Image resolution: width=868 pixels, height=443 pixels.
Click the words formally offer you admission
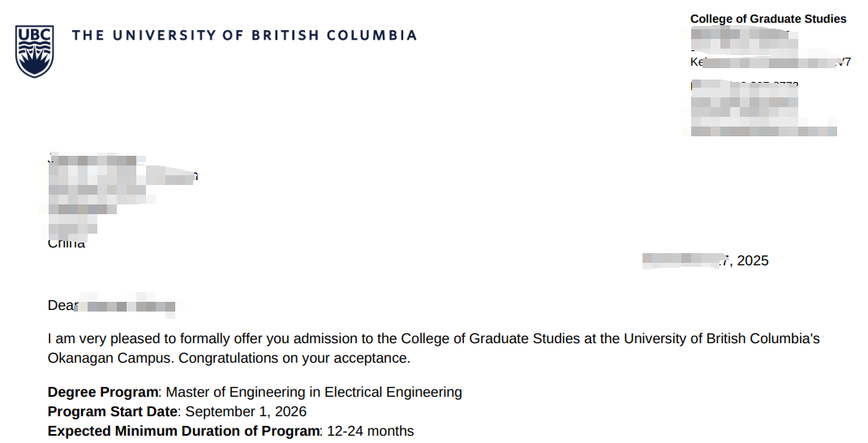coord(270,338)
